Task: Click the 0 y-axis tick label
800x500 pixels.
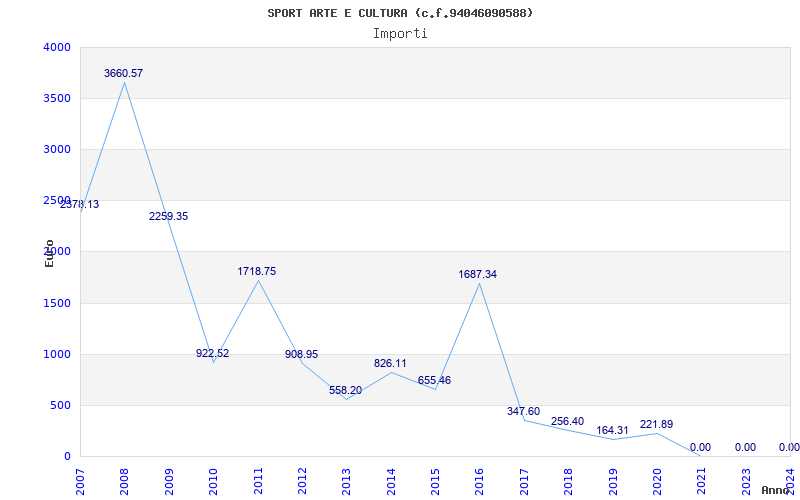Action: (67, 456)
